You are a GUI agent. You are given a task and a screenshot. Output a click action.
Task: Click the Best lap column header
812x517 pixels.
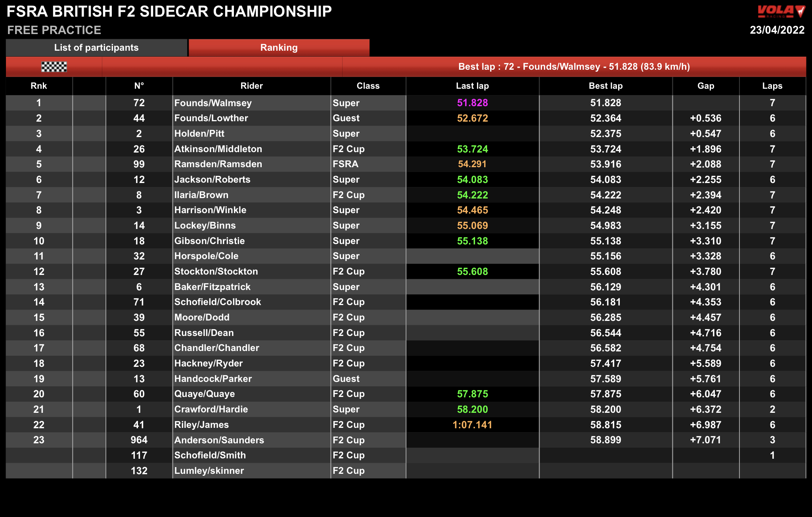point(605,86)
